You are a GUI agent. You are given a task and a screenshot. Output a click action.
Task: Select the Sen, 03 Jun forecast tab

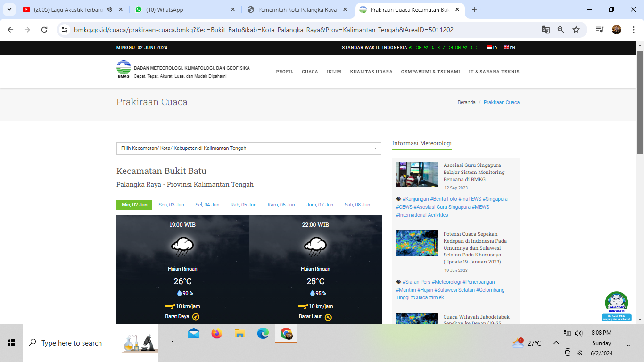[171, 205]
